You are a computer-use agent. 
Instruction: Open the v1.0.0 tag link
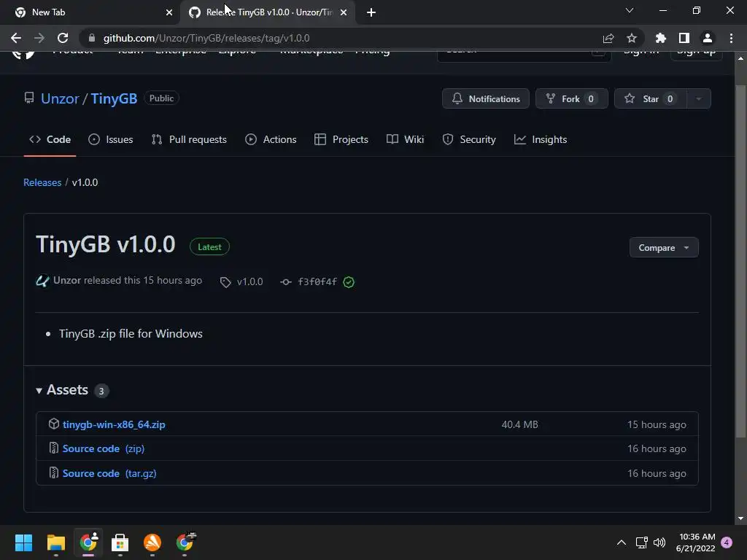[x=241, y=281]
